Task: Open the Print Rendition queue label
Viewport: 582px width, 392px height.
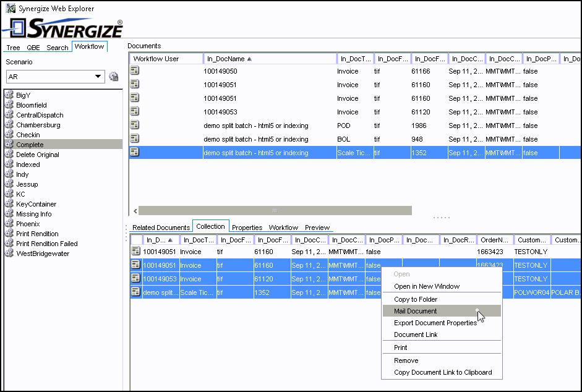Action: (37, 234)
